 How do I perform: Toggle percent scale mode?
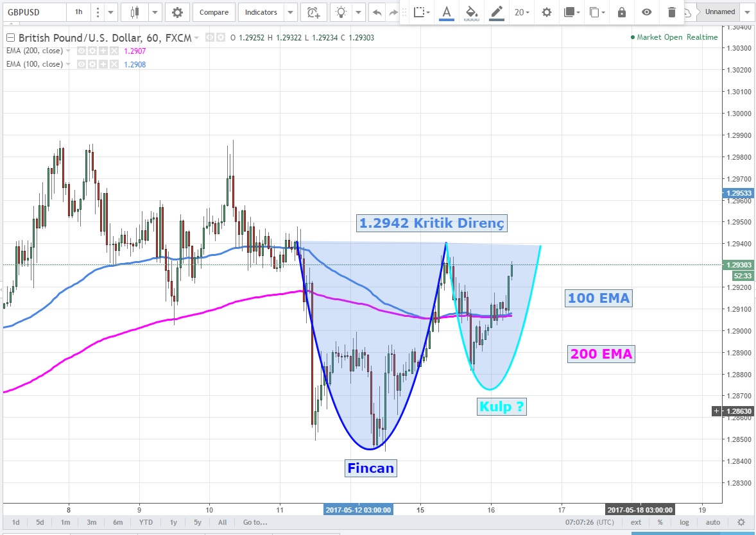point(659,522)
